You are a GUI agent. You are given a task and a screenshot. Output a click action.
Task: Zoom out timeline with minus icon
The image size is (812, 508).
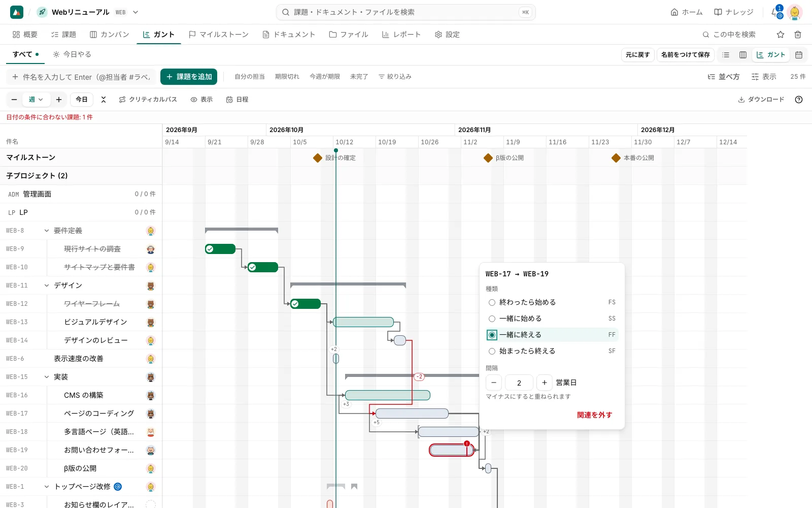pos(14,100)
